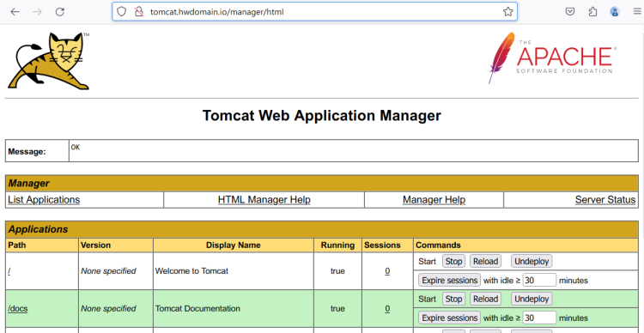Undeploy the Tomcat Documentation application
644x333 pixels.
(x=532, y=299)
